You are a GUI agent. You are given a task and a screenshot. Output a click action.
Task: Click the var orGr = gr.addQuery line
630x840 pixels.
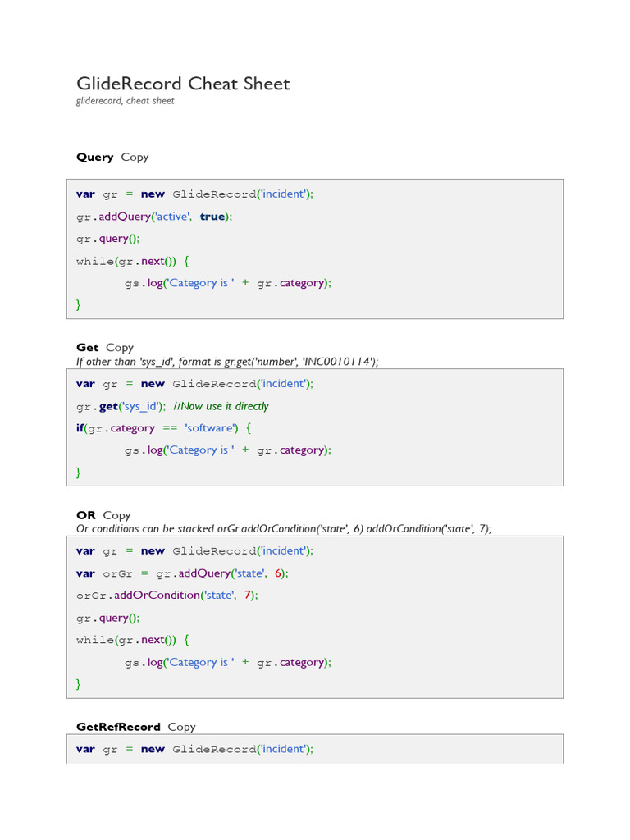(182, 573)
